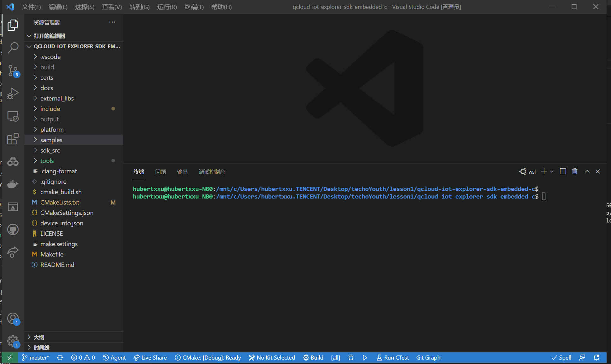The width and height of the screenshot is (611, 364).
Task: Open the Run and Debug view
Action: pyautogui.click(x=13, y=93)
